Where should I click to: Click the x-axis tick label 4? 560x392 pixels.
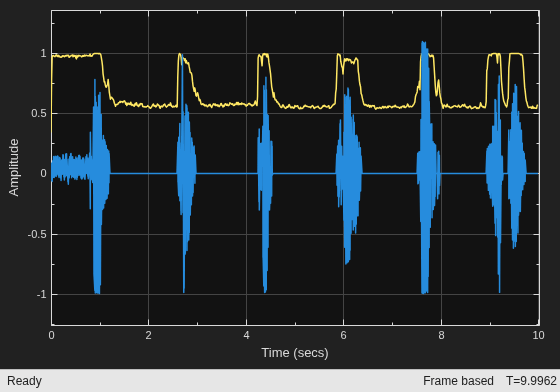246,335
